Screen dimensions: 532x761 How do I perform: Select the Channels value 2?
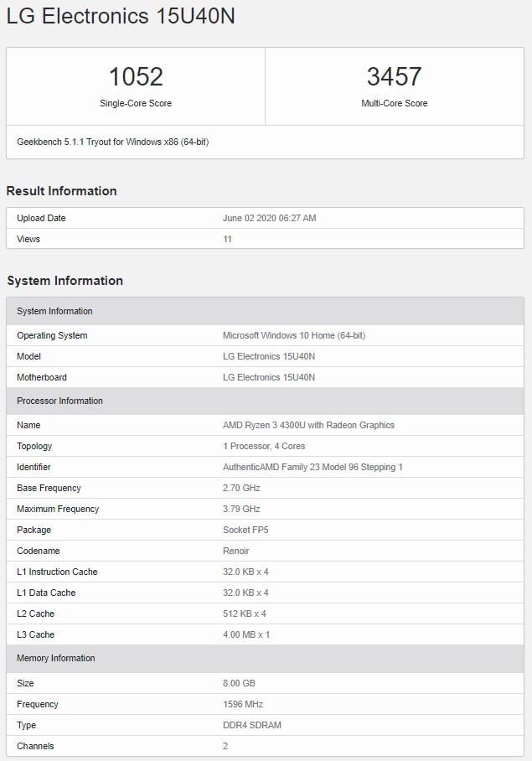point(225,746)
